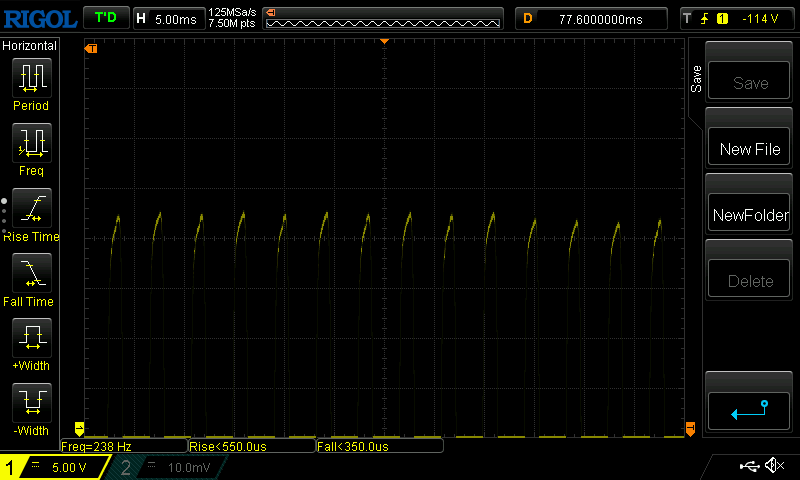Image resolution: width=800 pixels, height=480 pixels.
Task: Open the Horizontal measurement menu header
Action: click(30, 46)
